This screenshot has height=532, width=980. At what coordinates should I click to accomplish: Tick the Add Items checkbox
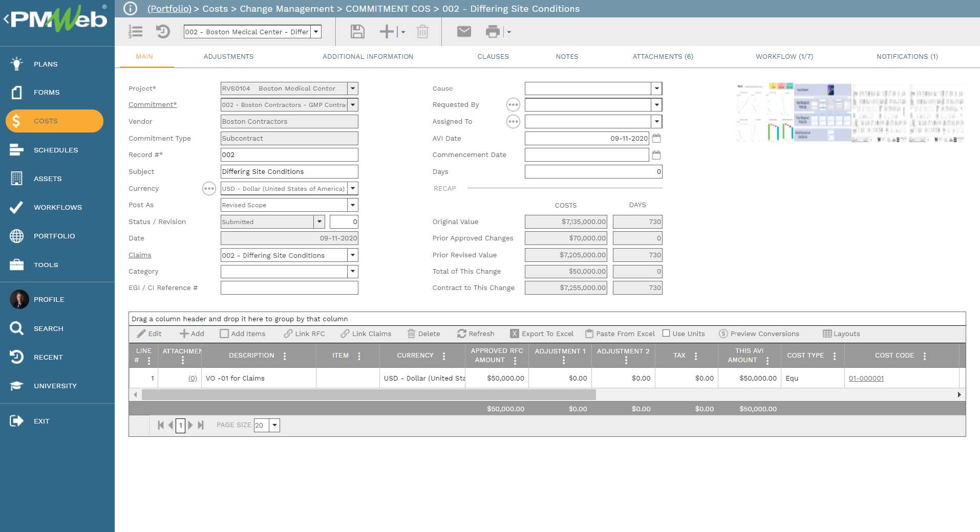[x=224, y=334]
